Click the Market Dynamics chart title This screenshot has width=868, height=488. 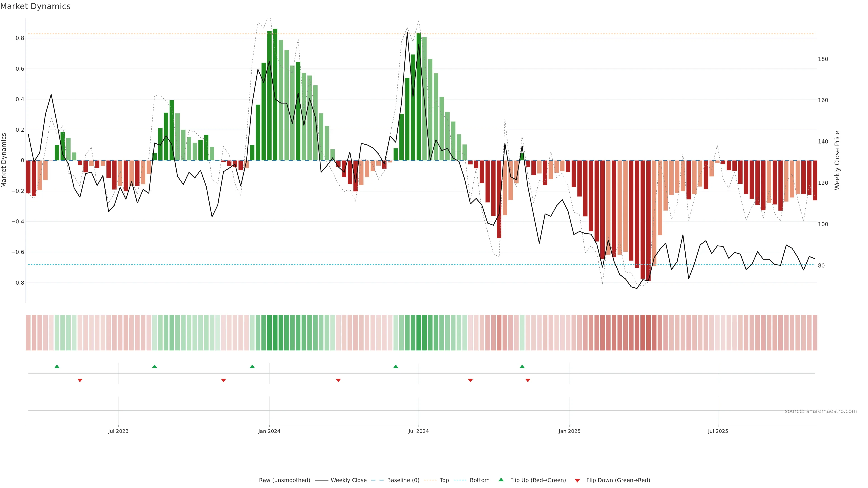click(x=35, y=6)
